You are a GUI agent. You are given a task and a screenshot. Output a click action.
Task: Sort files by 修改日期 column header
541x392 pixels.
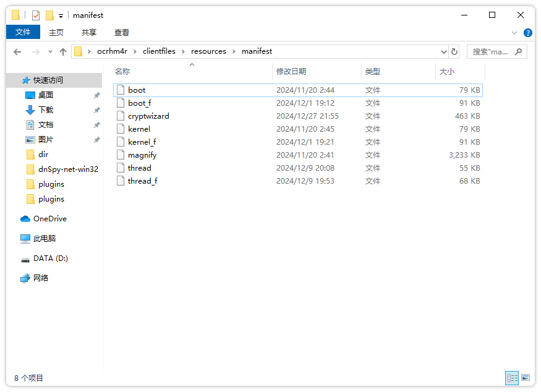(x=291, y=72)
